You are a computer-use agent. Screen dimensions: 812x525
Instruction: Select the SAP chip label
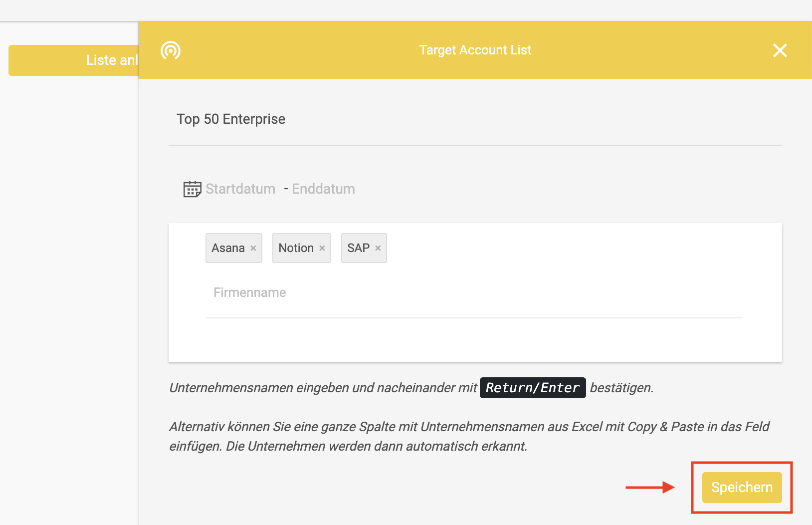pos(359,248)
